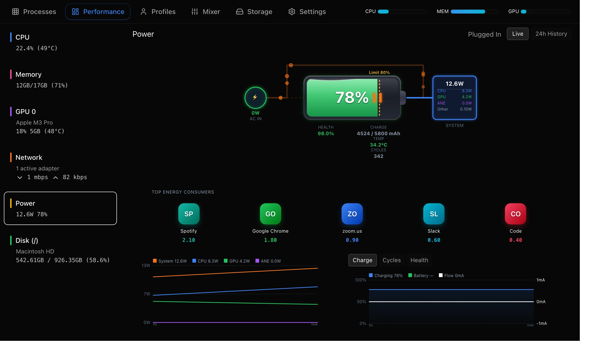Viewport: 603px width, 364px height.
Task: Click the Storage drive icon
Action: [240, 12]
